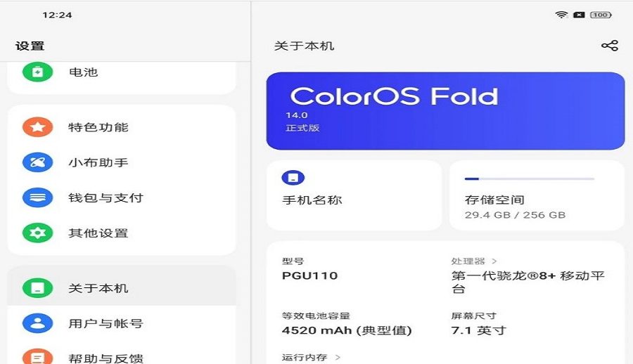633x364 pixels.
Task: Tap the green gear Other Settings icon
Action: point(37,233)
